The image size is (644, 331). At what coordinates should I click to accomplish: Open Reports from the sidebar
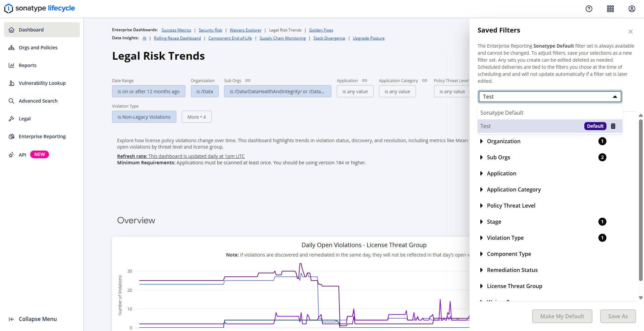42,65
